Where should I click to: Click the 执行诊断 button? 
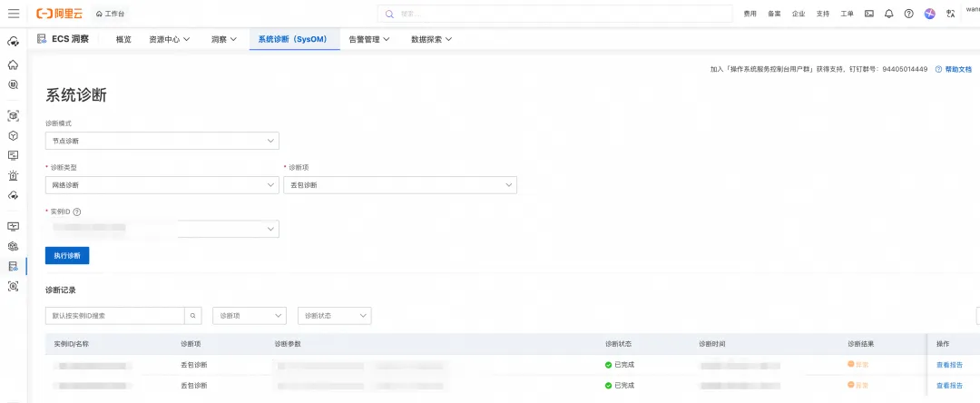click(x=67, y=256)
